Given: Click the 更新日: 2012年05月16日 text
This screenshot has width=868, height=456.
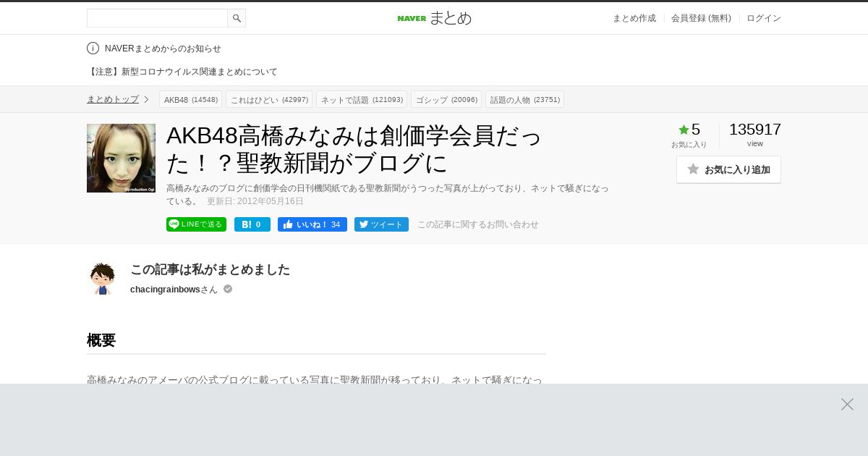Looking at the screenshot, I should click(x=255, y=201).
